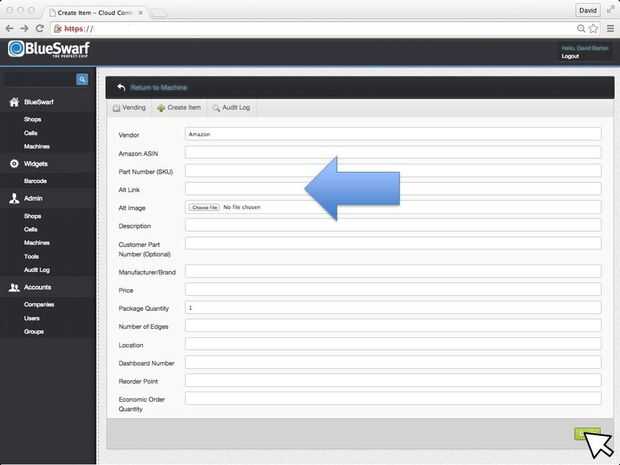Open the Chrome hamburger menu
620x465 pixels.
coord(611,28)
